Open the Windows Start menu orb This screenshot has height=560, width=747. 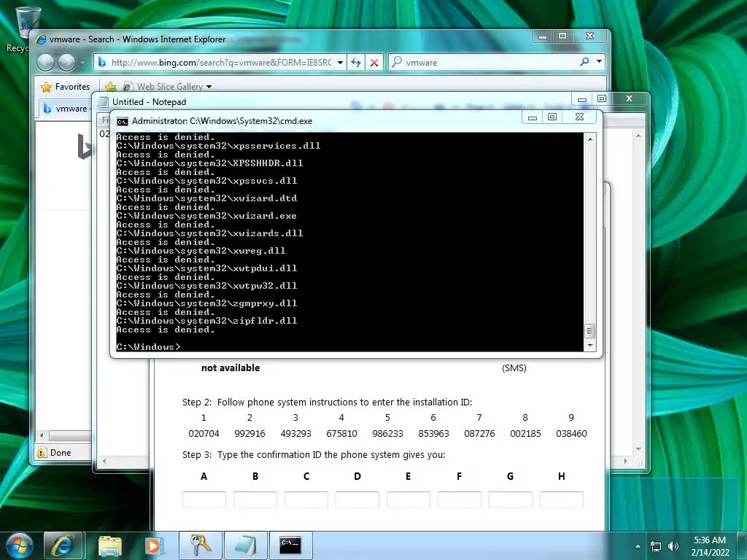tap(20, 546)
